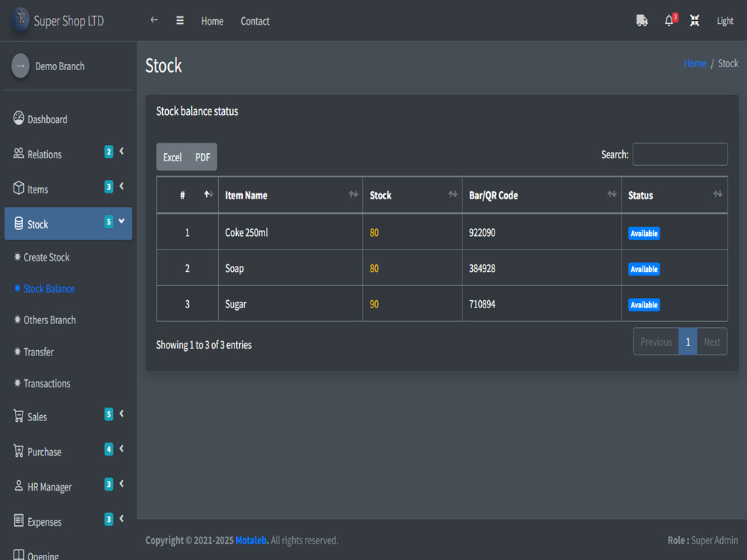
Task: Select the Soap item cell
Action: point(290,268)
